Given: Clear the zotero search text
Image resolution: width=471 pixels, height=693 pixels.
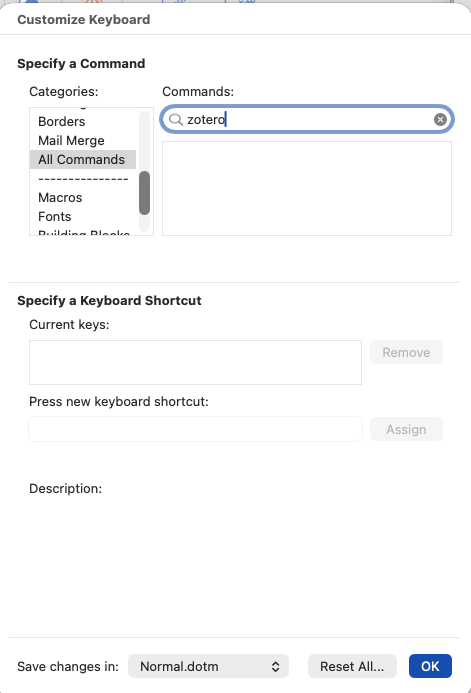Looking at the screenshot, I should (440, 119).
